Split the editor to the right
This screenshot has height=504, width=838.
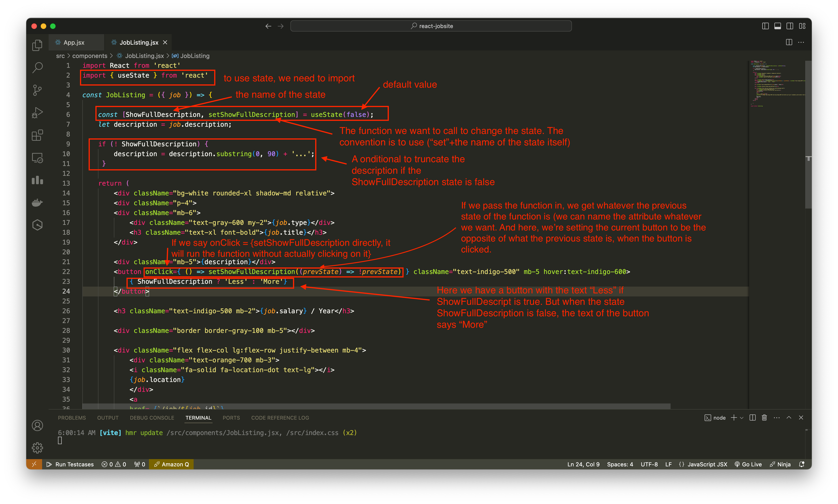pos(789,42)
